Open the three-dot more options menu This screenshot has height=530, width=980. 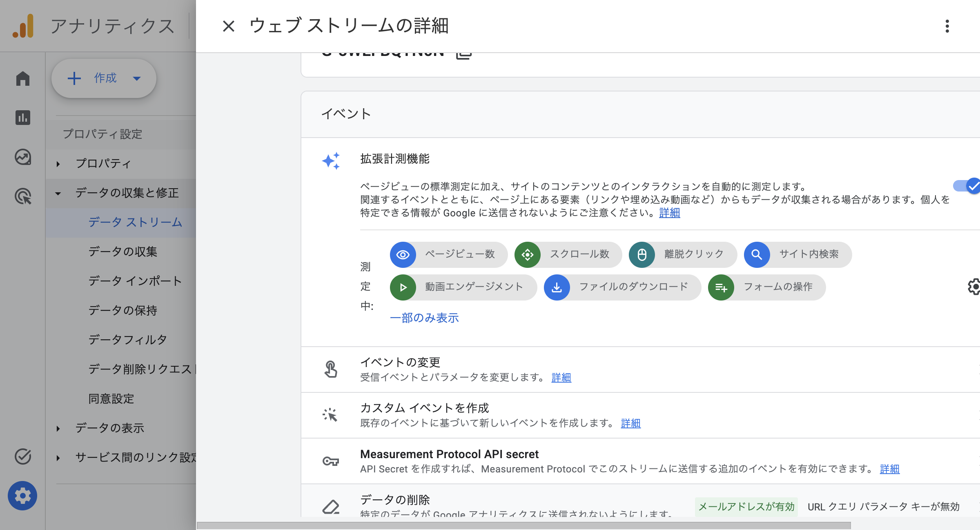coord(947,26)
